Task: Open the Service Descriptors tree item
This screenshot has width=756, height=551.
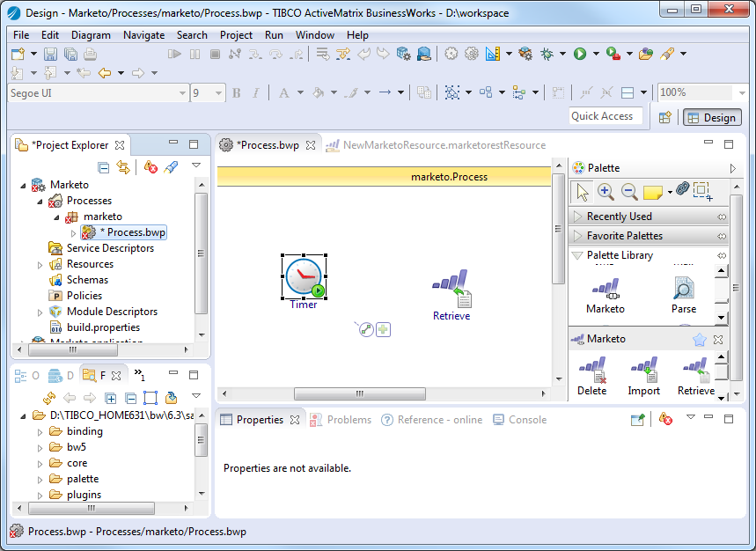Action: 109,248
